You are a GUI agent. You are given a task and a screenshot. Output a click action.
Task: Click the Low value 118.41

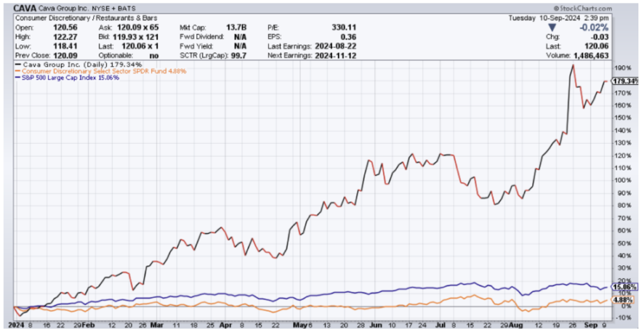67,46
